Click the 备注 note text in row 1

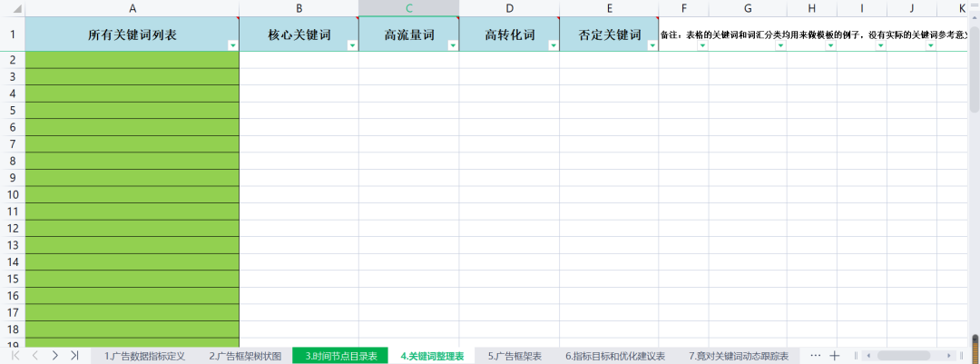click(x=814, y=35)
